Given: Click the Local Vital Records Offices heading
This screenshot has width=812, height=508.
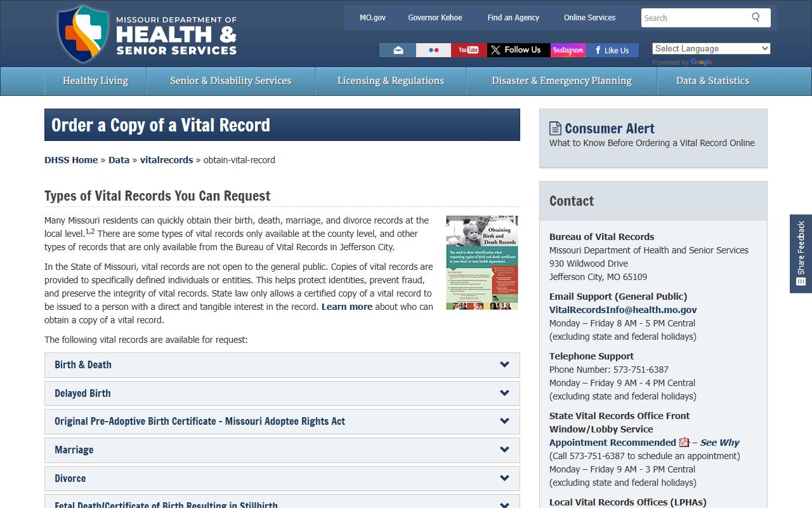Looking at the screenshot, I should pyautogui.click(x=628, y=502).
